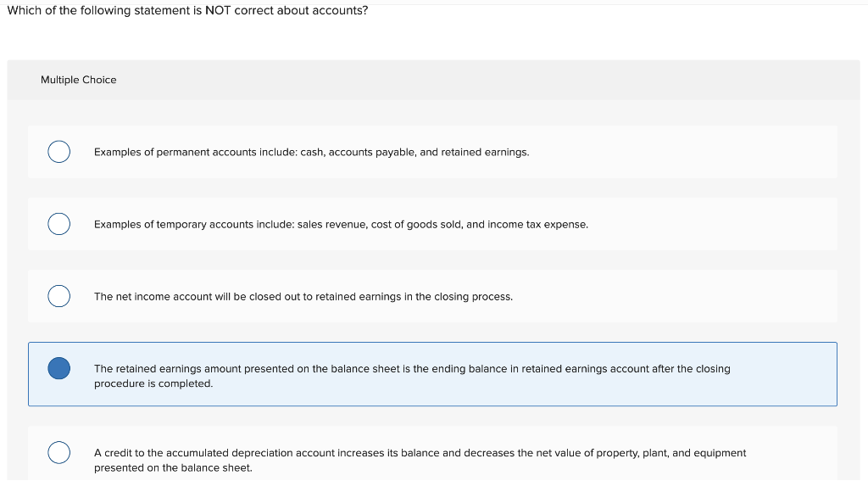This screenshot has height=492, width=868.
Task: Click the answer about accumulated depreciation credits
Action: pos(420,459)
